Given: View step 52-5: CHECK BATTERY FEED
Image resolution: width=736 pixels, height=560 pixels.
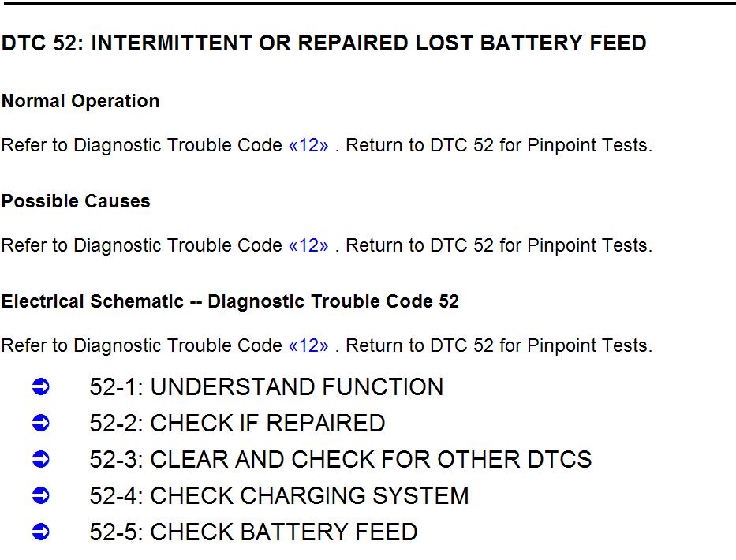Looking at the screenshot, I should (x=253, y=532).
